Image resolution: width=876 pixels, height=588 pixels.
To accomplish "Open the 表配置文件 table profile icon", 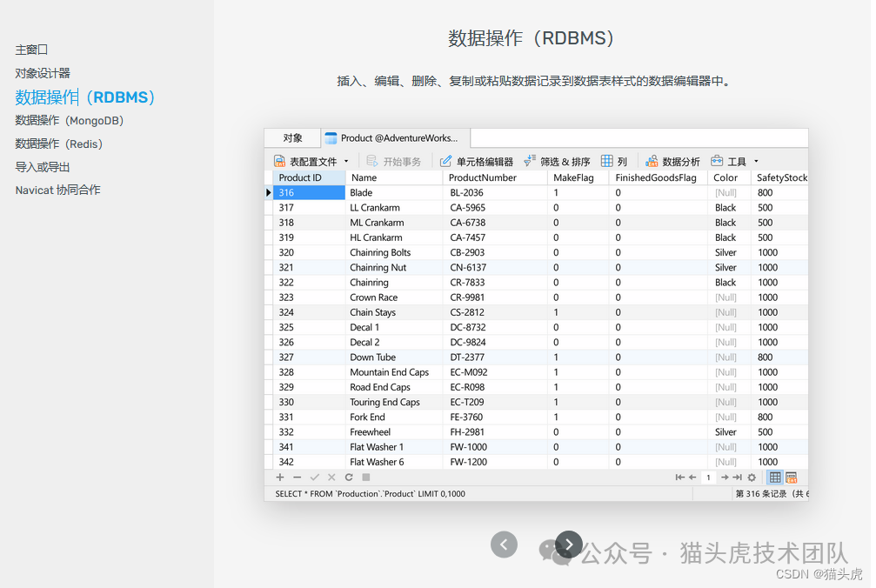I will point(279,162).
